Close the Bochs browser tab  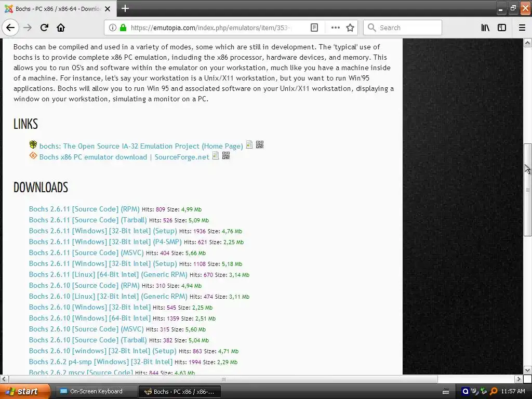tap(108, 9)
